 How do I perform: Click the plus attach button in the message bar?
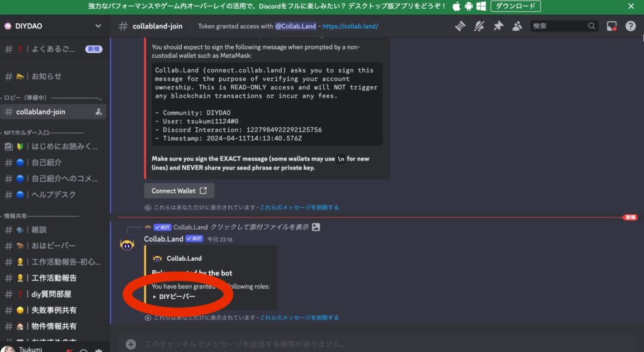[x=131, y=344]
